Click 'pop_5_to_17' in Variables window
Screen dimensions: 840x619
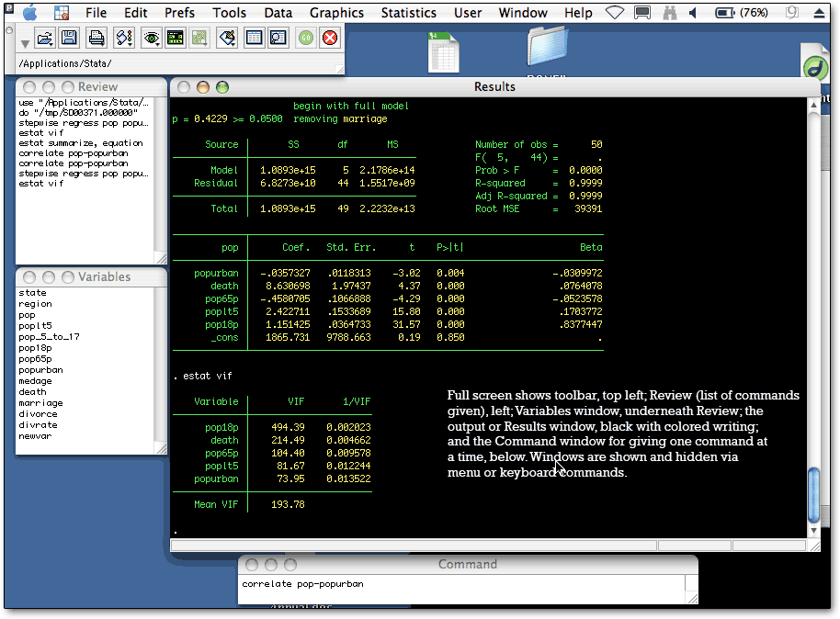[50, 337]
